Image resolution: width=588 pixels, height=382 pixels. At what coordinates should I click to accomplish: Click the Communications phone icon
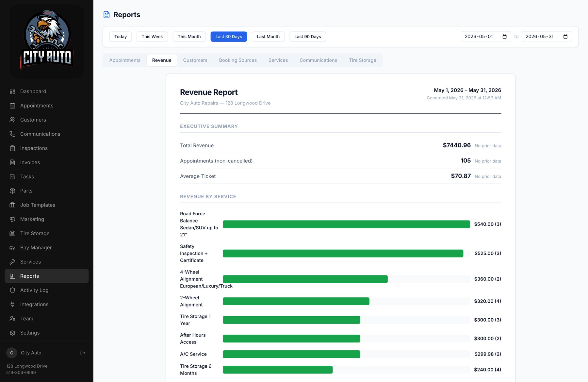12,134
